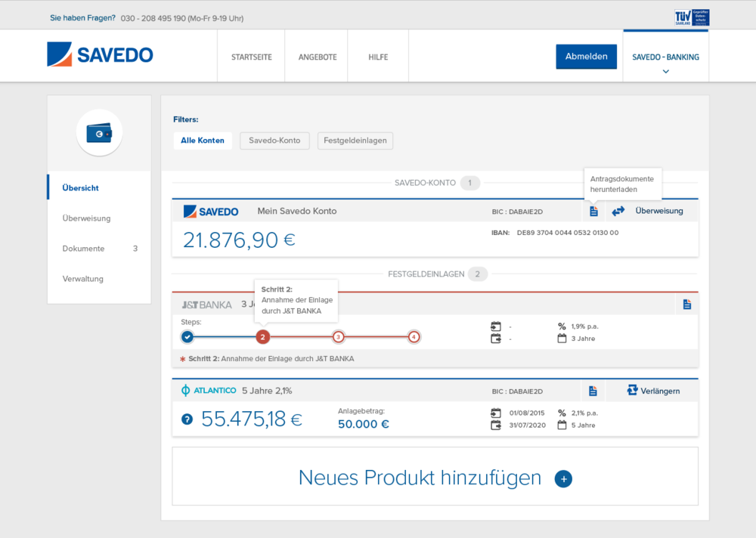This screenshot has width=756, height=538.
Task: Click Atlantico percent interest icon
Action: [562, 413]
